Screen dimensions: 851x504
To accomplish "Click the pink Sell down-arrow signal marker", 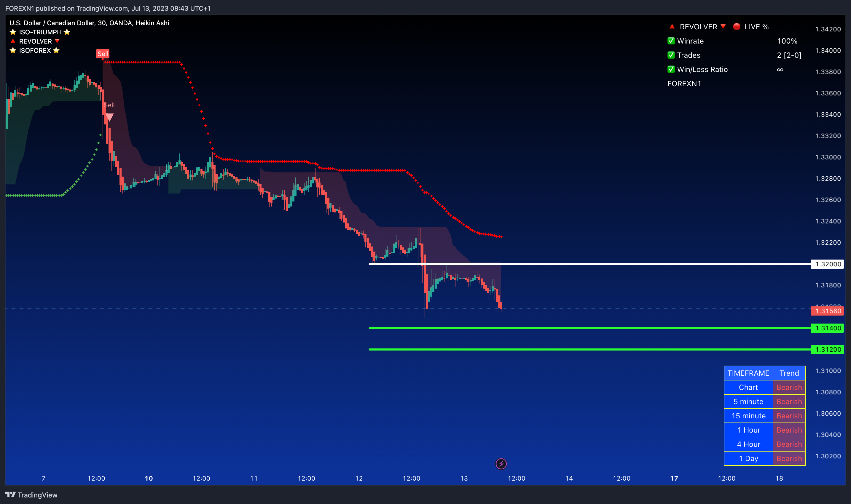I will tap(109, 118).
